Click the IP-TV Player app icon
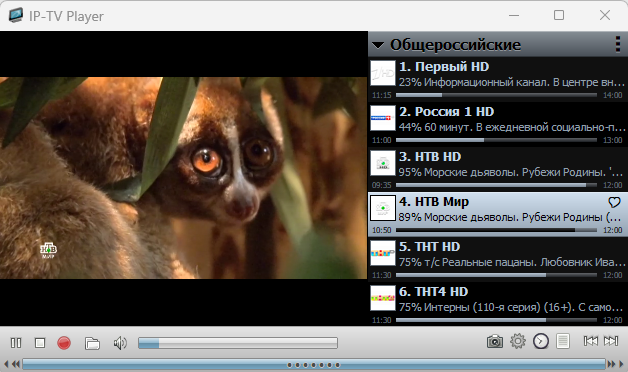The width and height of the screenshot is (628, 372). coord(16,15)
